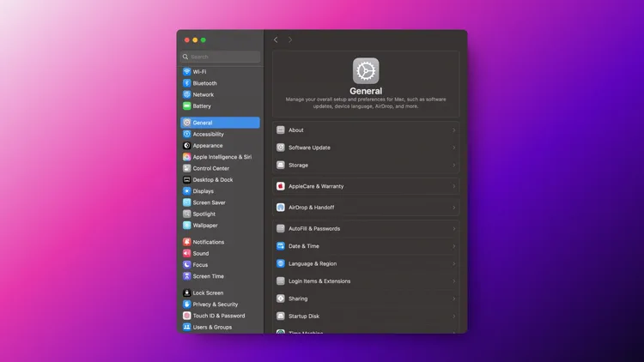Click the Sharing row icon
The image size is (644, 362).
coord(281,299)
